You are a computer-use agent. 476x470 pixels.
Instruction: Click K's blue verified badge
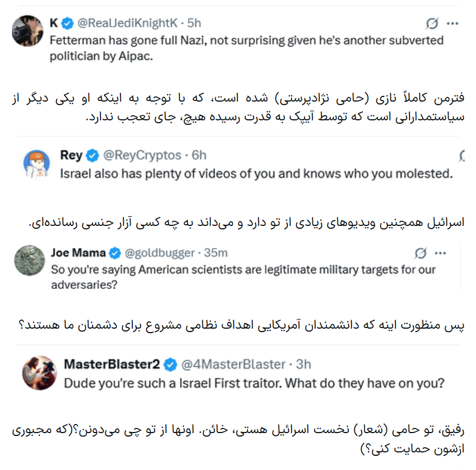(x=68, y=23)
